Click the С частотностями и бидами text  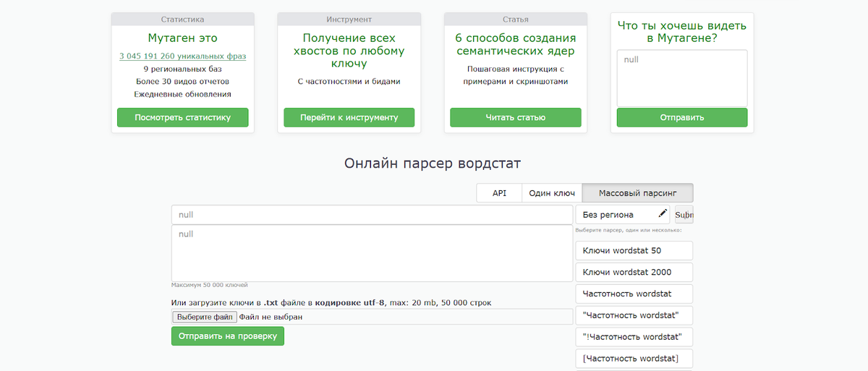pos(349,82)
